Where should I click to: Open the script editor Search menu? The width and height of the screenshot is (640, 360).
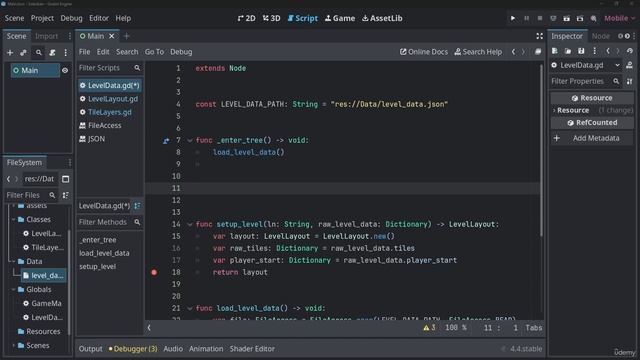[x=127, y=52]
